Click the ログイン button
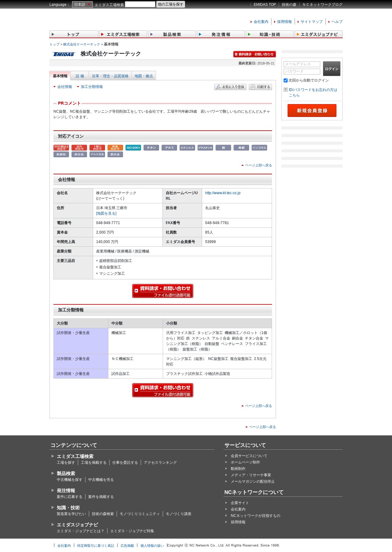The image size is (392, 552). pyautogui.click(x=332, y=69)
